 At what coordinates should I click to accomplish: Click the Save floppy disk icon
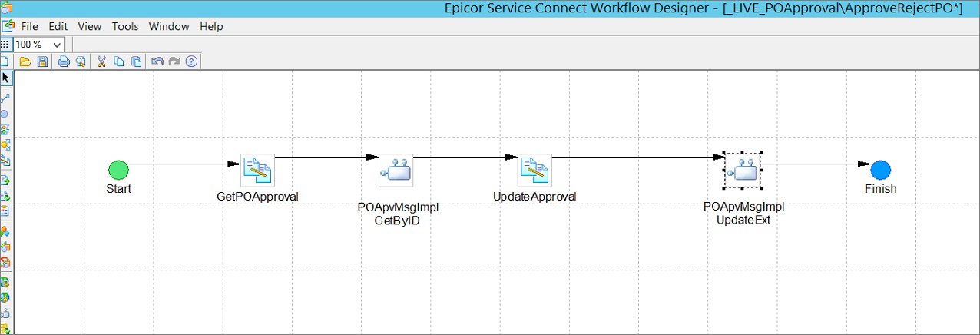pos(43,61)
